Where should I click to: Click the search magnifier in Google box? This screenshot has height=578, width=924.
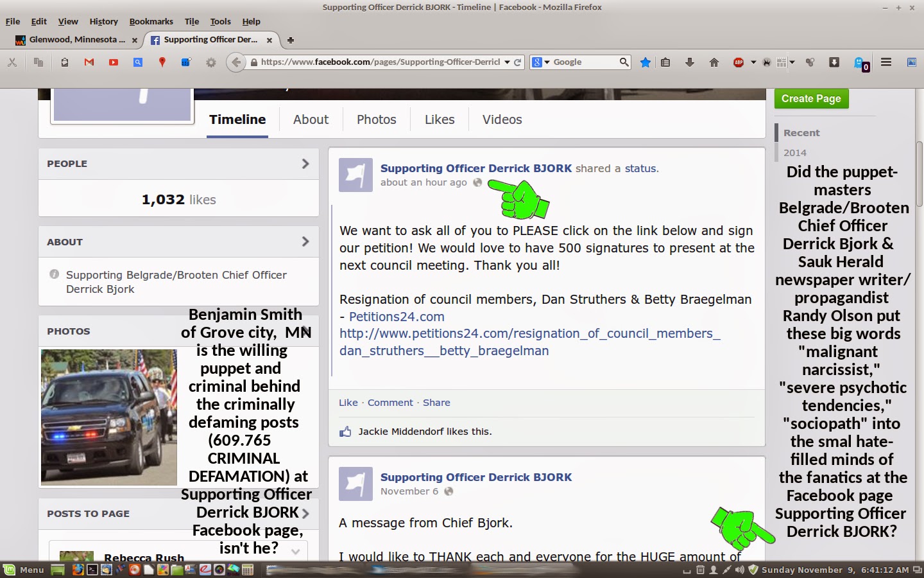pyautogui.click(x=624, y=62)
